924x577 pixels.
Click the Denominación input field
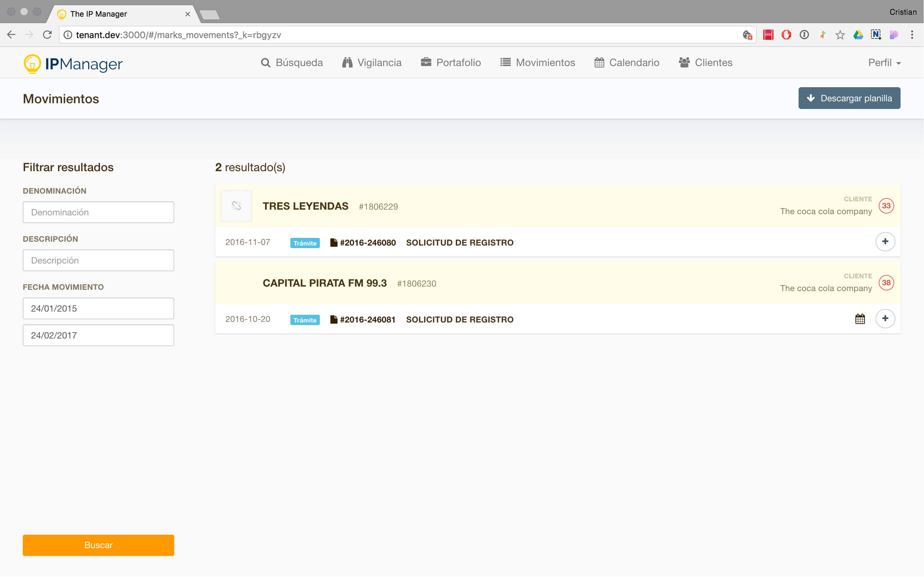point(98,212)
